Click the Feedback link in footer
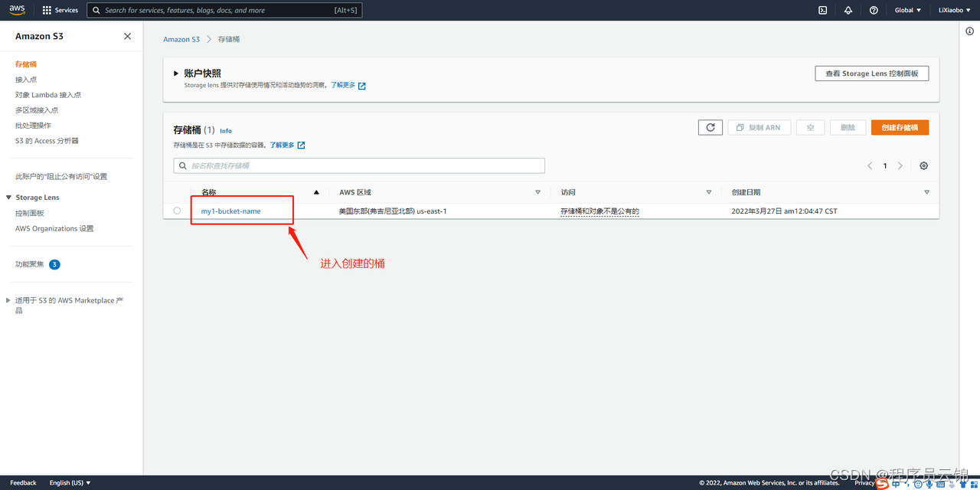This screenshot has height=490, width=980. [x=23, y=482]
